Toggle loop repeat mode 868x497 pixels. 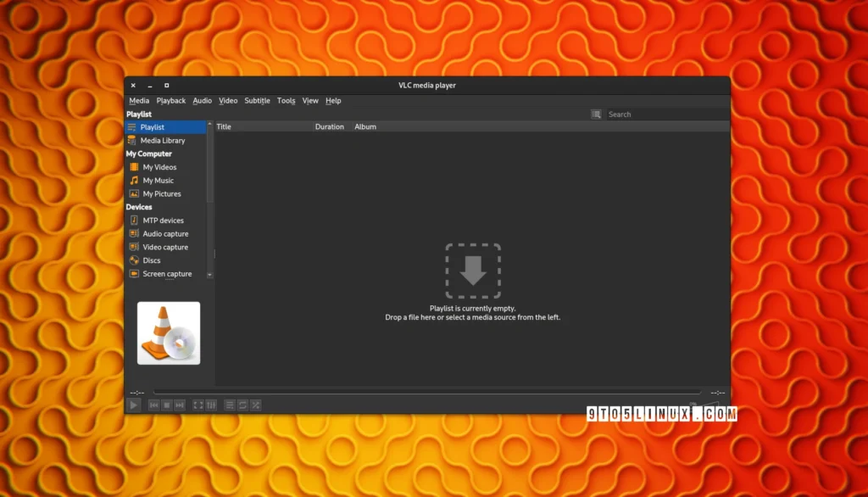point(242,405)
